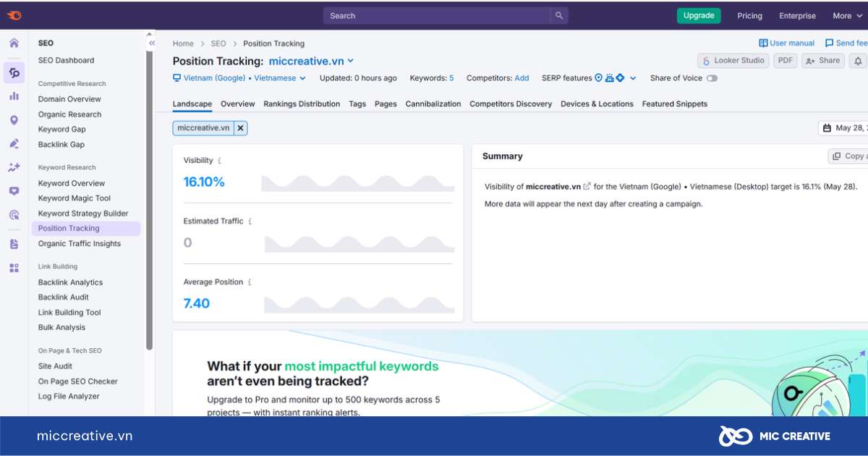Open Keyword Gap in sidebar
This screenshot has width=868, height=456.
point(62,130)
